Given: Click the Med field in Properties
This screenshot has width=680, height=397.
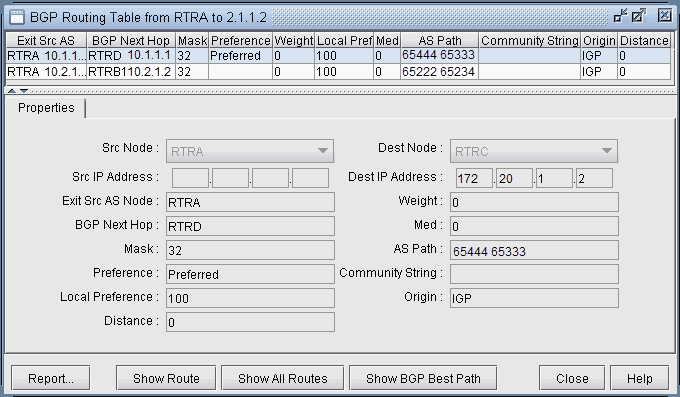Looking at the screenshot, I should point(534,226).
